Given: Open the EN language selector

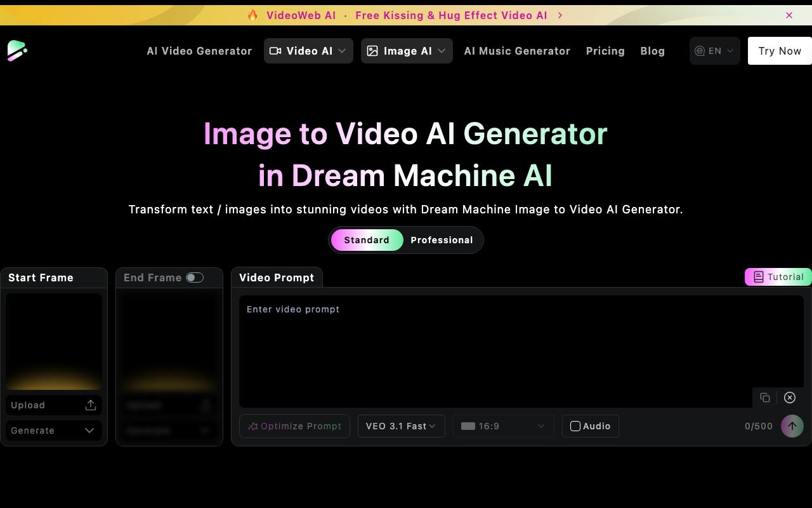Looking at the screenshot, I should tap(714, 51).
